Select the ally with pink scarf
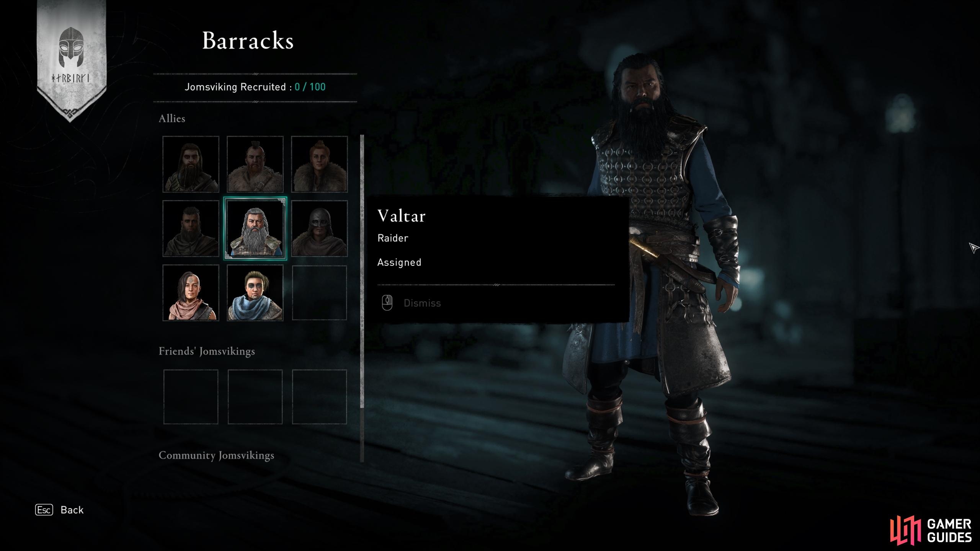 [x=191, y=293]
